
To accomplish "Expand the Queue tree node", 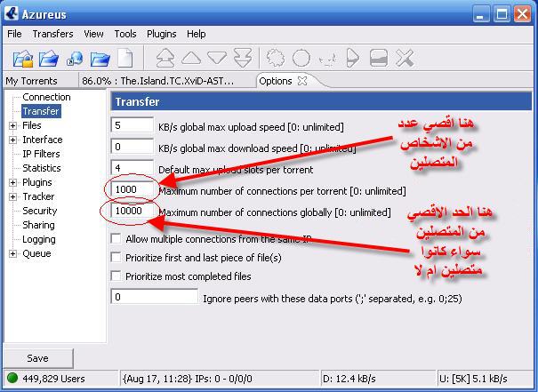I will pos(12,254).
